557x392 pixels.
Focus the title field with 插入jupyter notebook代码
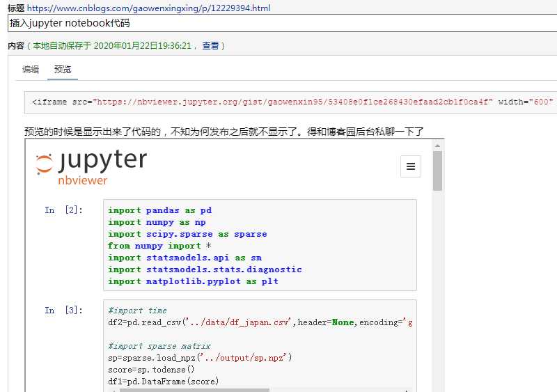pyautogui.click(x=283, y=23)
